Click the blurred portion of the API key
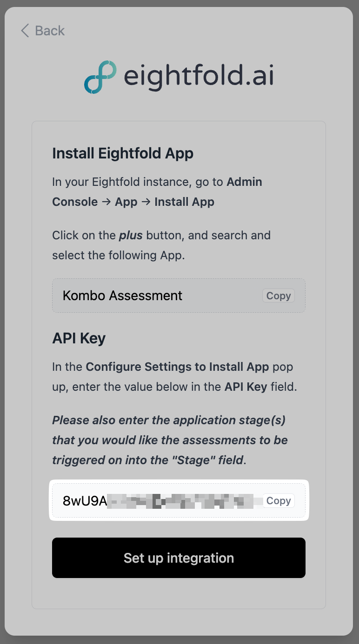This screenshot has width=359, height=644. tap(181, 501)
